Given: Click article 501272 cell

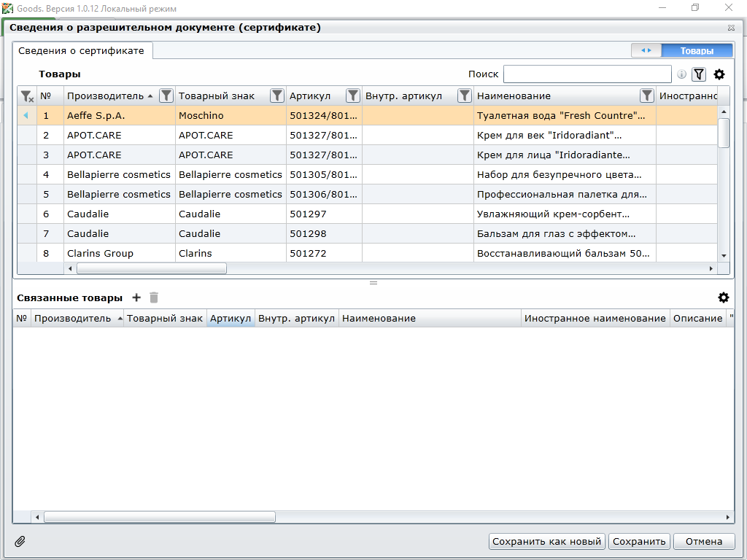Looking at the screenshot, I should [x=324, y=253].
